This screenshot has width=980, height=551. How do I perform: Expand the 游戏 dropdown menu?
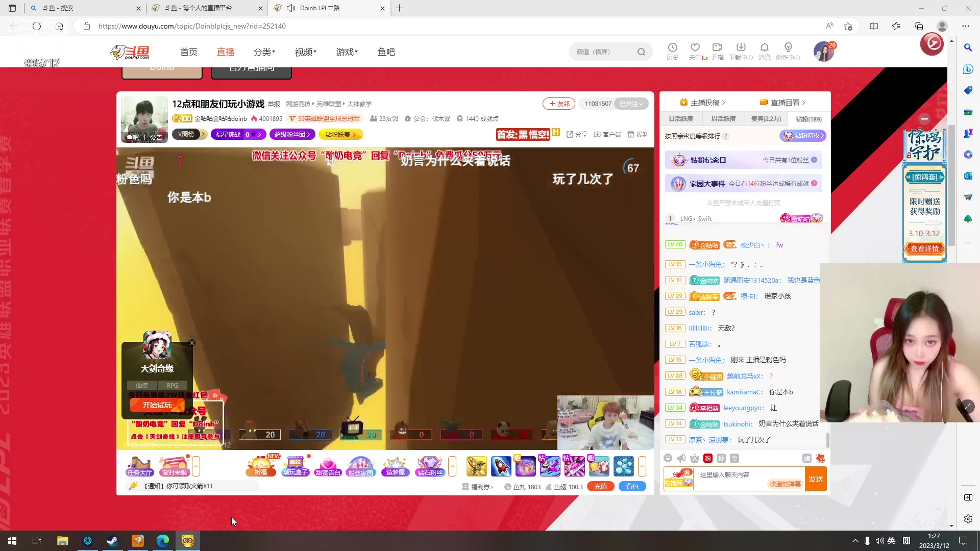[346, 52]
